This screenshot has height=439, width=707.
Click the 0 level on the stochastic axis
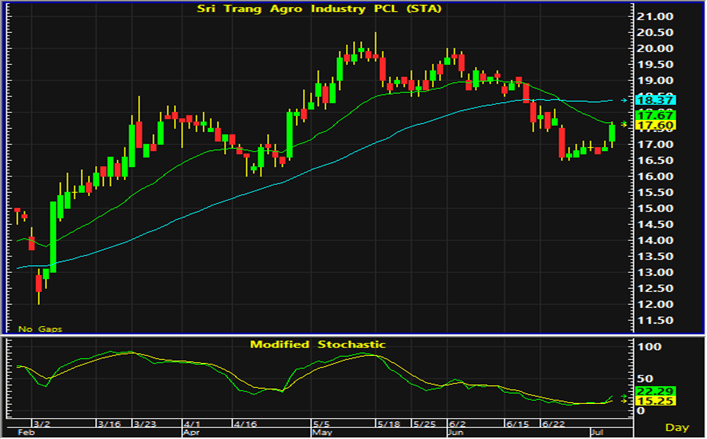click(x=640, y=411)
